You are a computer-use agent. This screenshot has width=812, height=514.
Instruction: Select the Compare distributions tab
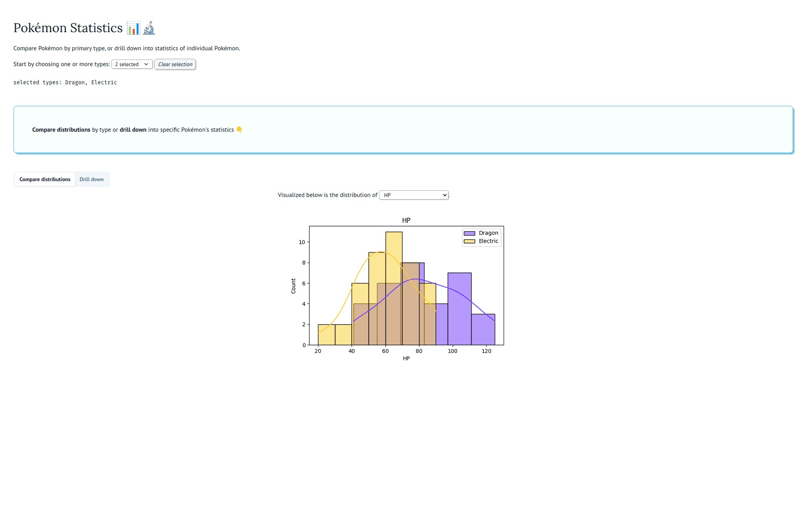pyautogui.click(x=44, y=179)
